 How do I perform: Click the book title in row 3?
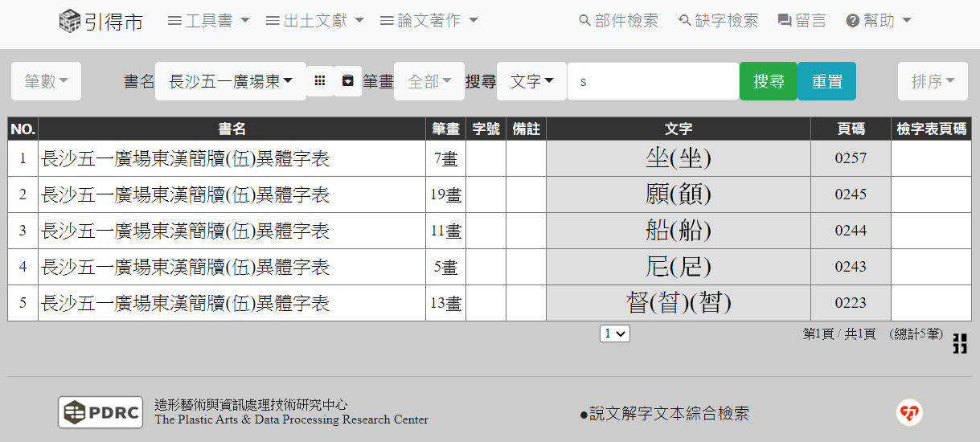(186, 231)
